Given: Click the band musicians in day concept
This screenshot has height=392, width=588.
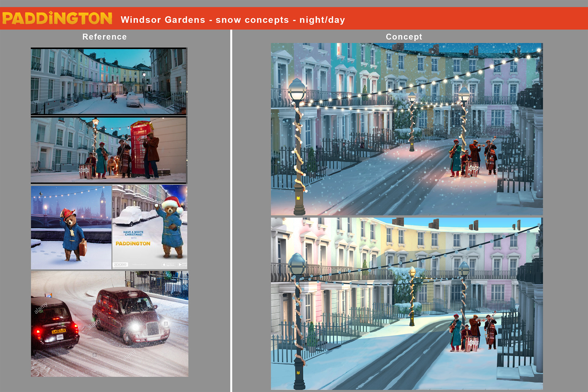Looking at the screenshot, I should pyautogui.click(x=473, y=332).
